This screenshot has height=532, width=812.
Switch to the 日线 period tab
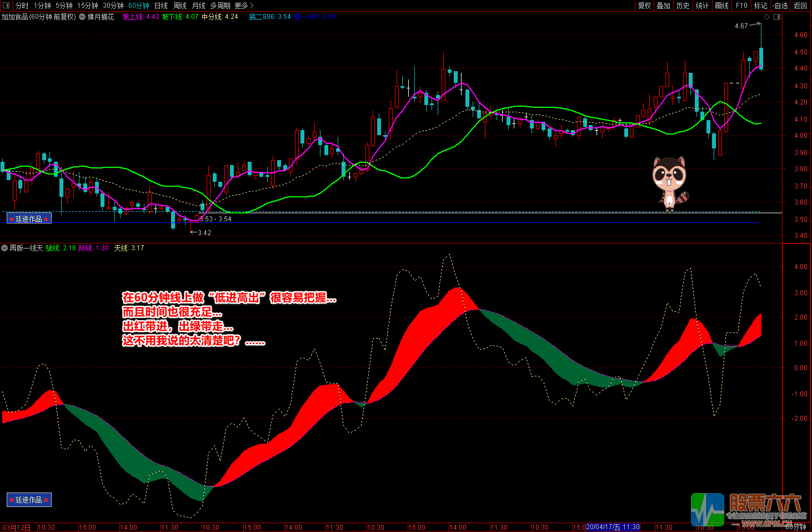161,6
